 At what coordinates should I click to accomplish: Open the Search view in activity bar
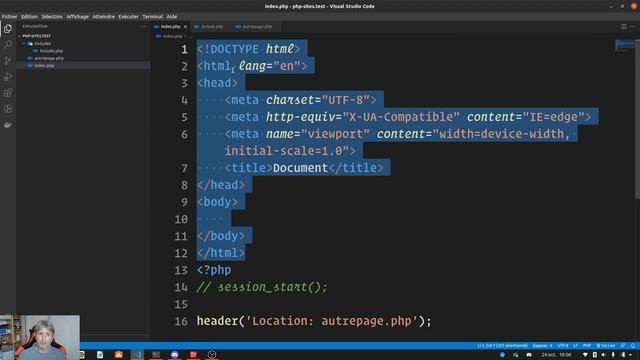pyautogui.click(x=8, y=44)
